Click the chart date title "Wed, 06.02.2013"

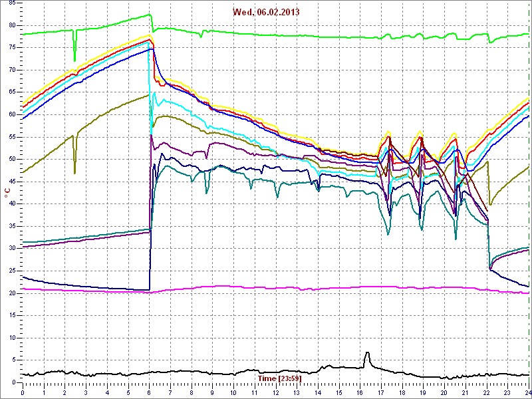tap(265, 12)
